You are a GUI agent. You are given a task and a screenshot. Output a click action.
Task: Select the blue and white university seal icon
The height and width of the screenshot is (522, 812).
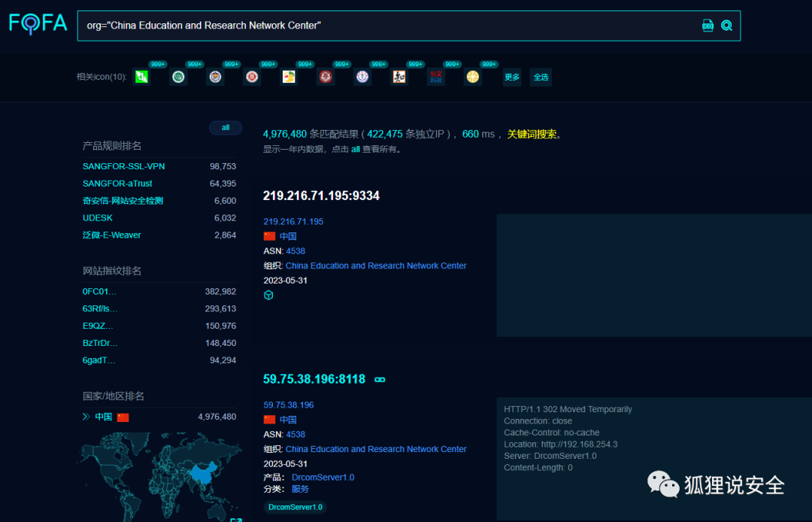(x=362, y=77)
